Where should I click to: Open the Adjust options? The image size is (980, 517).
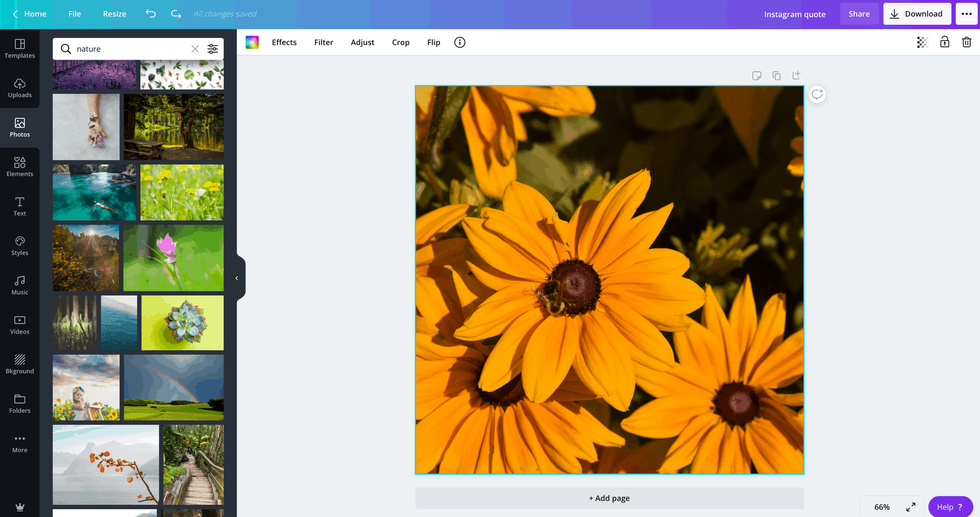[362, 42]
